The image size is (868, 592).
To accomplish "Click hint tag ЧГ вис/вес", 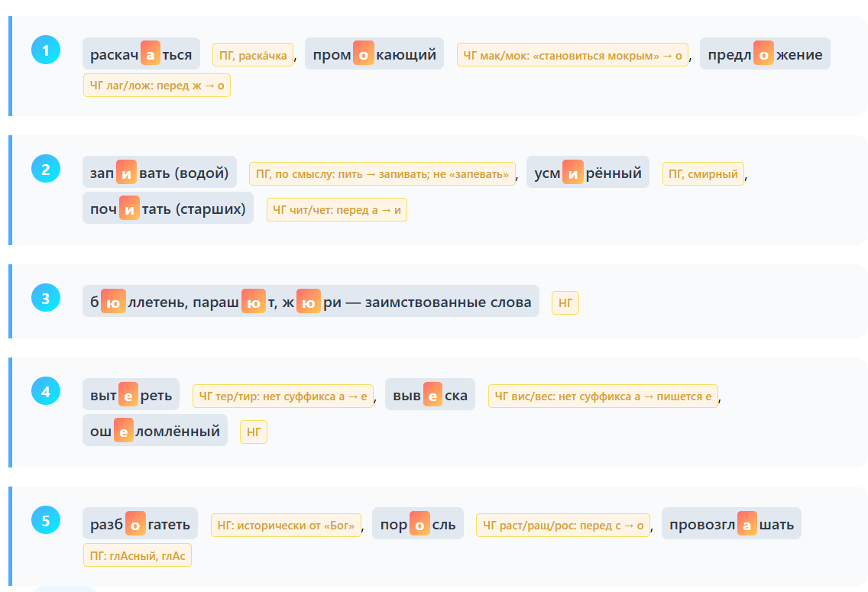I will (x=603, y=396).
